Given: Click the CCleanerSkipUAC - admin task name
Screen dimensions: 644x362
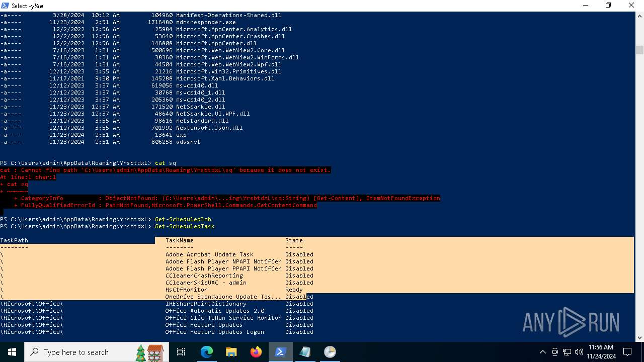Looking at the screenshot, I should 206,283.
